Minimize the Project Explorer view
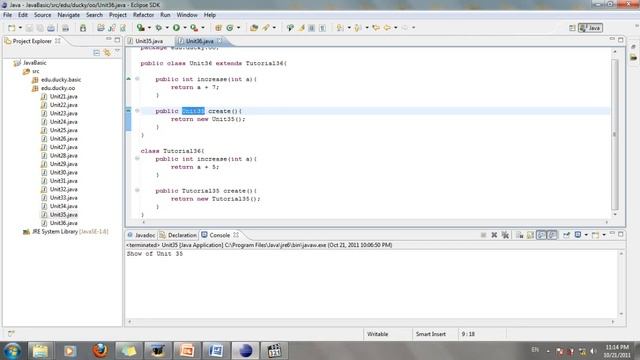The height and width of the screenshot is (360, 640). coord(109,40)
